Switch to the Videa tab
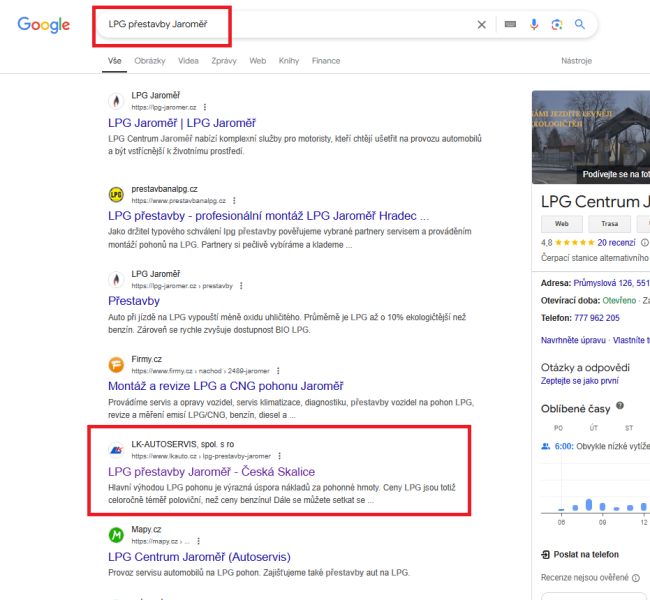Viewport: 650px width, 600px height. 188,61
